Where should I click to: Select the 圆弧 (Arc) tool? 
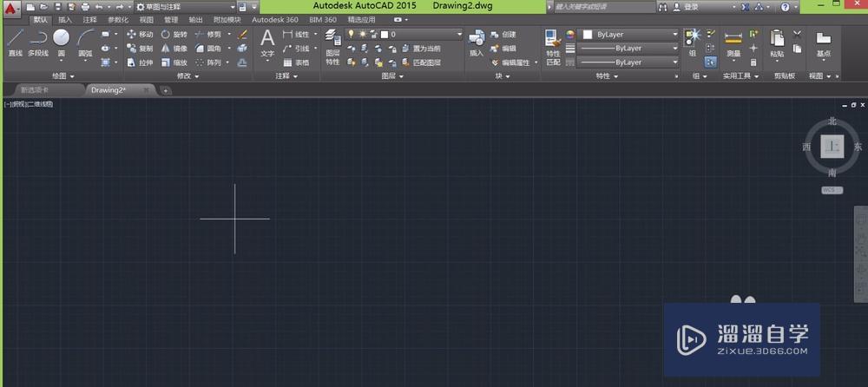tap(85, 43)
